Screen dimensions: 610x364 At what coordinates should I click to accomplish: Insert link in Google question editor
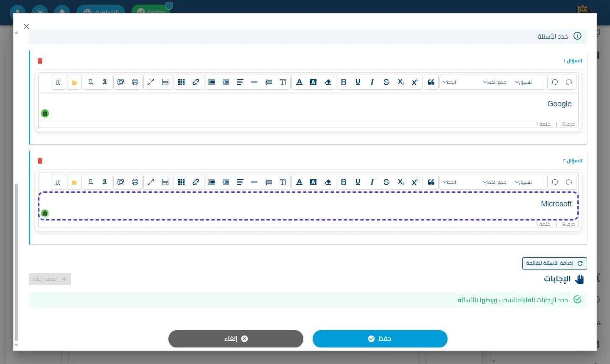coord(196,82)
